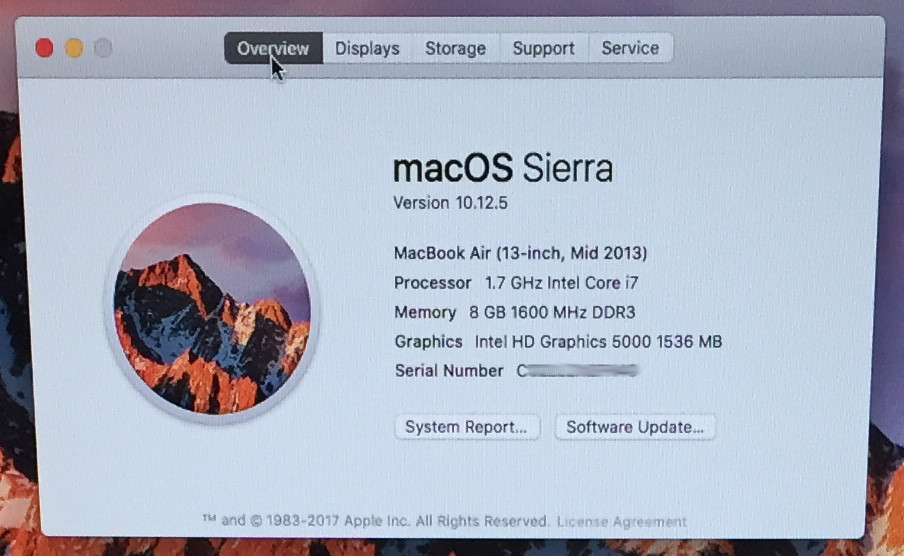
Task: Switch to the Displays tab
Action: 367,48
